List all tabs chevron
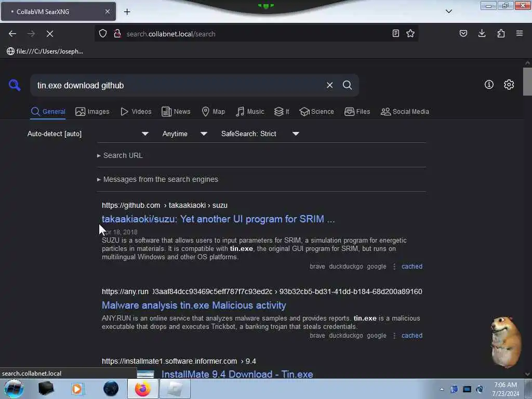 coord(449,11)
